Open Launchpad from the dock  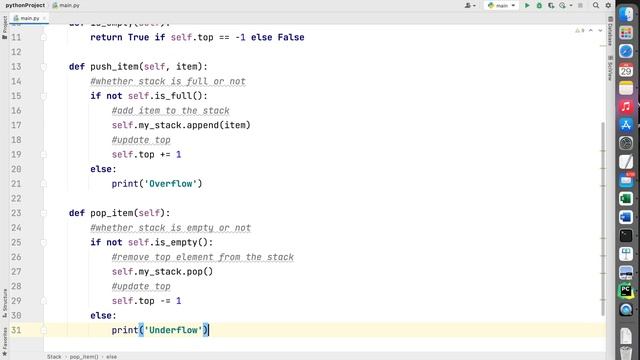[626, 33]
